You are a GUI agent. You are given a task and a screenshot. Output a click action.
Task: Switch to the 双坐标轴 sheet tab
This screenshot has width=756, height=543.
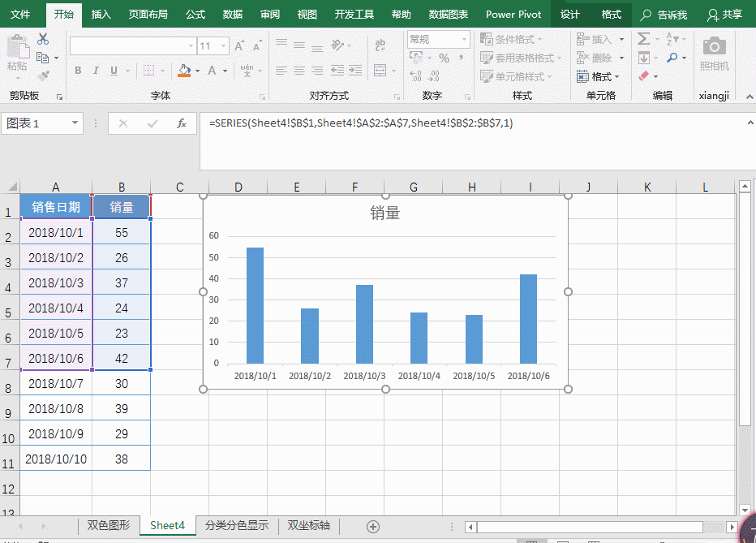pos(308,526)
